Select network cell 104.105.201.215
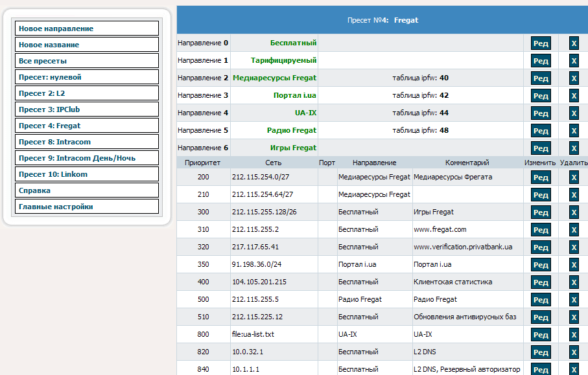The image size is (588, 375). click(x=274, y=282)
